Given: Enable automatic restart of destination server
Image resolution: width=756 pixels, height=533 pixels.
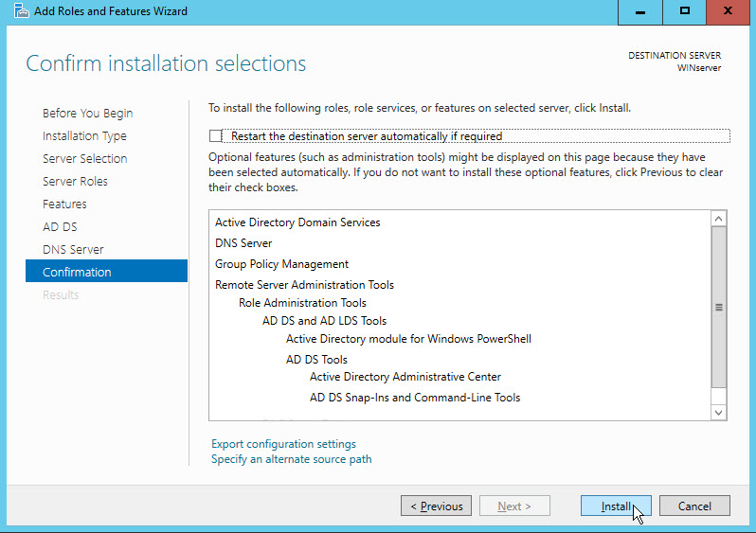Looking at the screenshot, I should 215,136.
